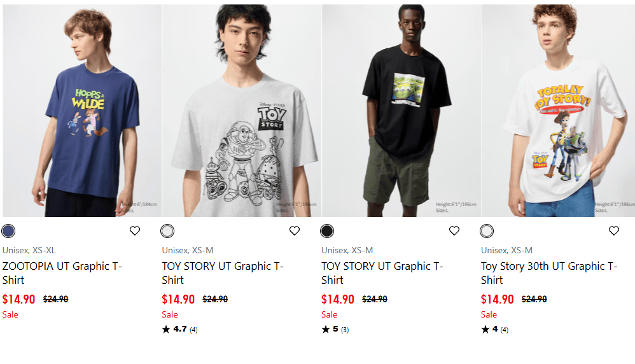Favorite the ZOOTOPIA UT Graphic T-Shirt heart
The width and height of the screenshot is (635, 364).
click(135, 231)
